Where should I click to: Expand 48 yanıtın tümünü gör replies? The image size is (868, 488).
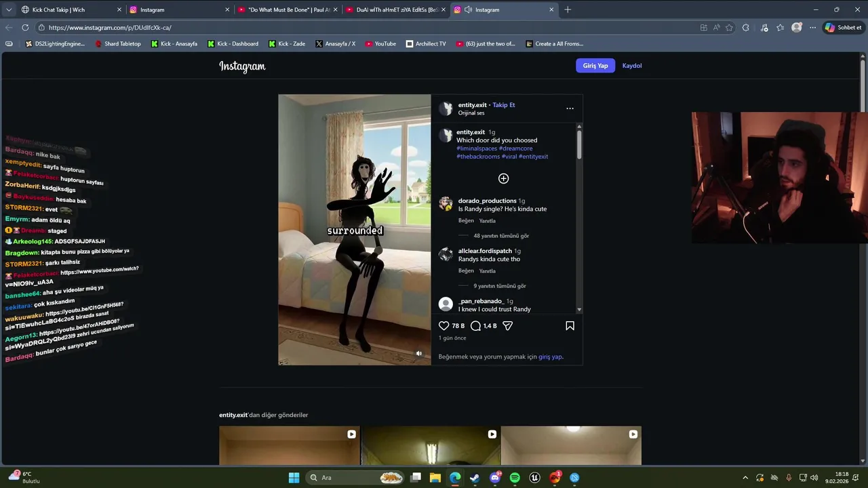[501, 236]
